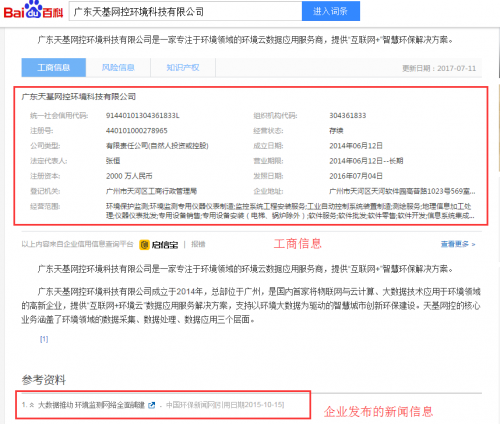Click the 参考资料 heading
Image resolution: width=500 pixels, height=424 pixels.
[44, 380]
